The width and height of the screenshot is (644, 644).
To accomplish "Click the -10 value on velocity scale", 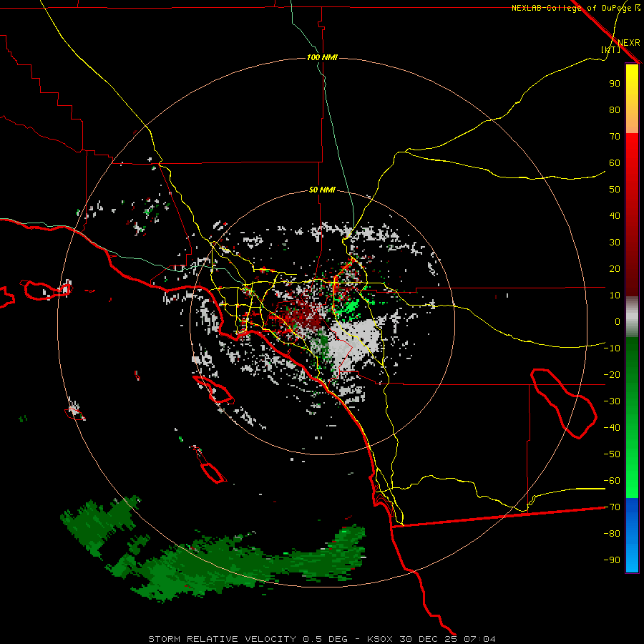I will 612,348.
